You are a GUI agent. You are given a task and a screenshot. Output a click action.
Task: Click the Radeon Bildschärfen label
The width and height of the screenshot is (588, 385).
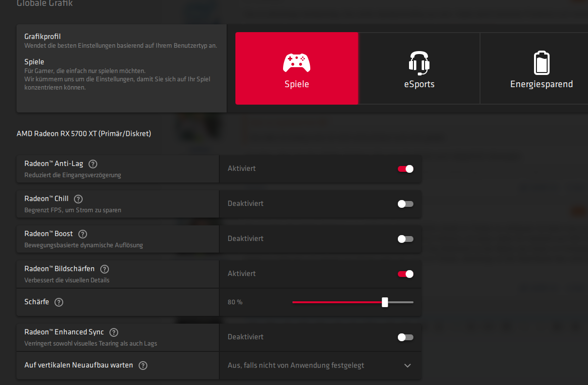coord(59,269)
